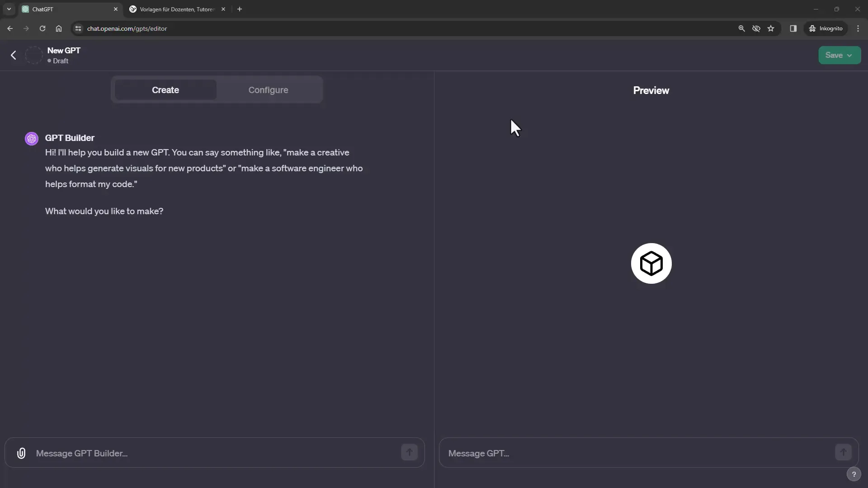This screenshot has width=868, height=488.
Task: Open the Save dropdown button
Action: pos(840,55)
